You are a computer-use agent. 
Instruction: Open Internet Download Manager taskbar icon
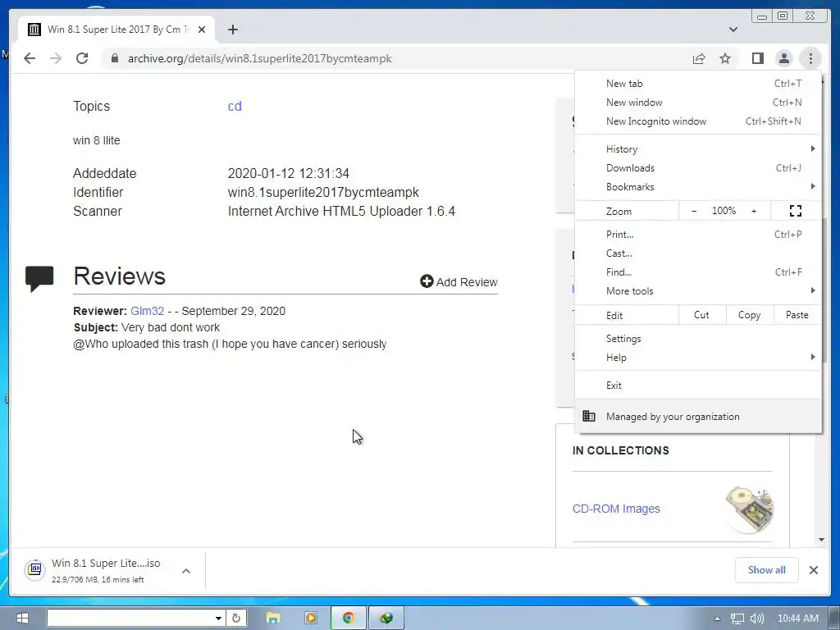[x=386, y=618]
